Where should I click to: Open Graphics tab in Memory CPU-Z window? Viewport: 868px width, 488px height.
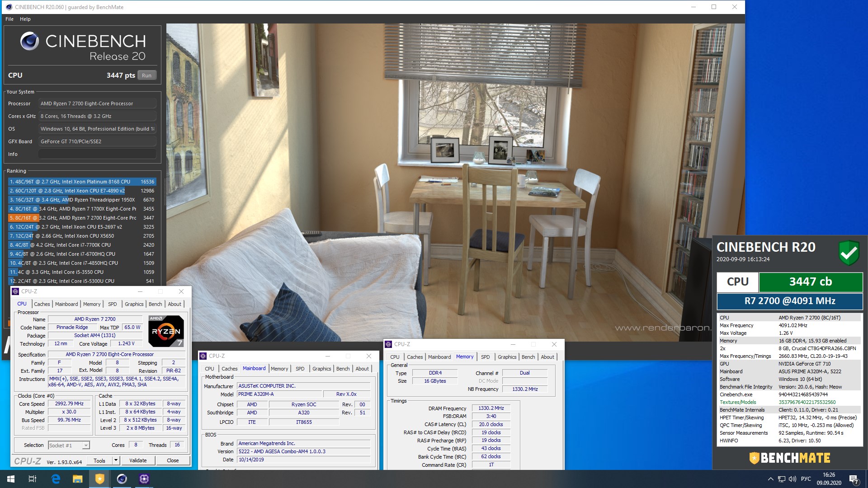point(507,357)
